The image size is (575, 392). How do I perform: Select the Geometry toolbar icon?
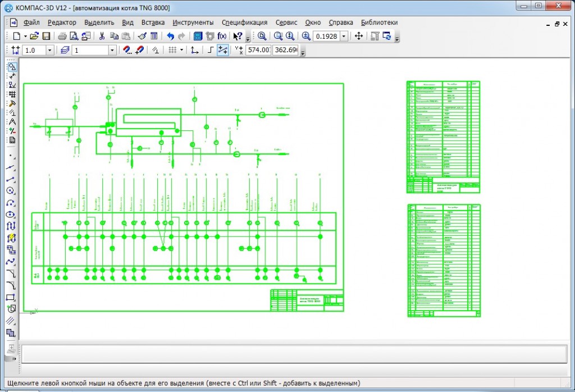pyautogui.click(x=12, y=67)
